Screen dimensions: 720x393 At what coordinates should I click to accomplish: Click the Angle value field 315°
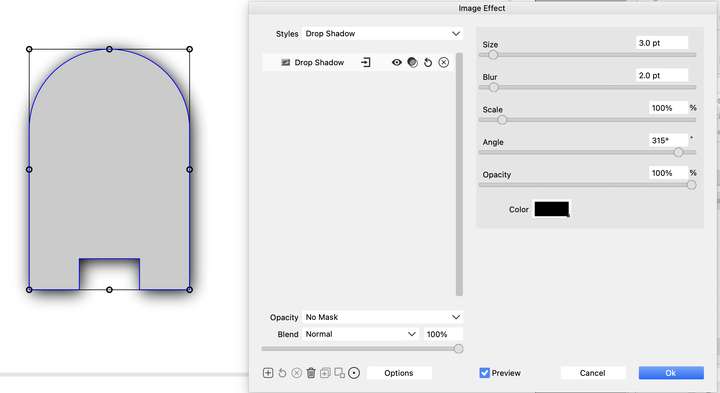tap(669, 140)
